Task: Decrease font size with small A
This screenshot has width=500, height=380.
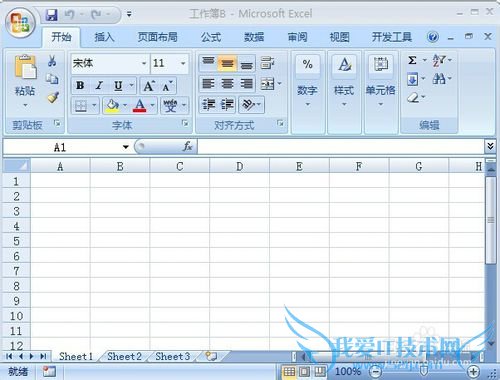Action: 167,86
